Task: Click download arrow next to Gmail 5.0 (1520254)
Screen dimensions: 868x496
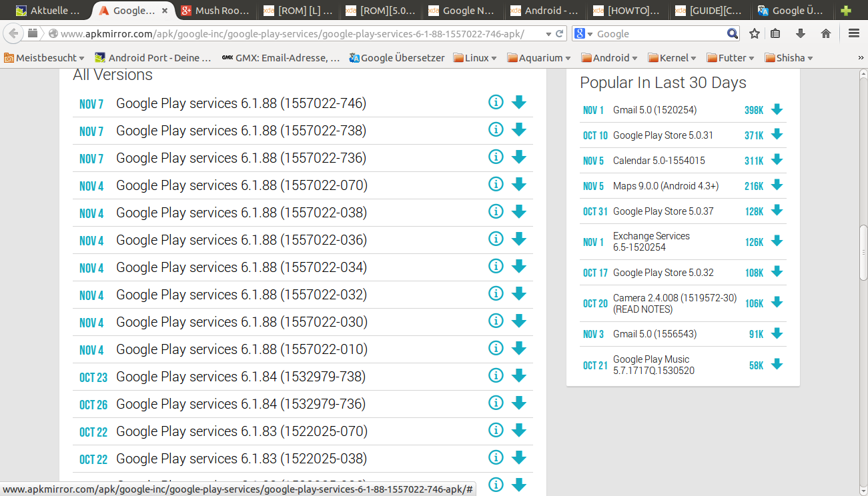Action: (x=777, y=110)
